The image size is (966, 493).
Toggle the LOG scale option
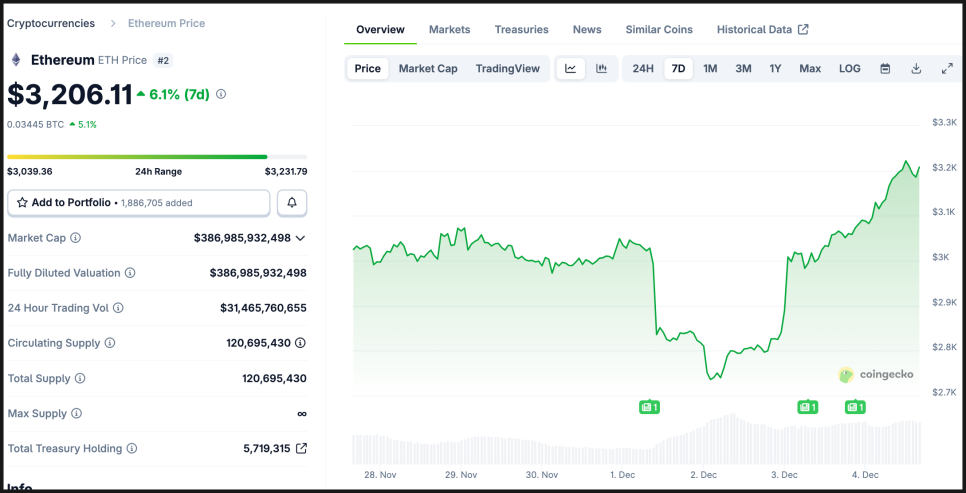(x=849, y=69)
